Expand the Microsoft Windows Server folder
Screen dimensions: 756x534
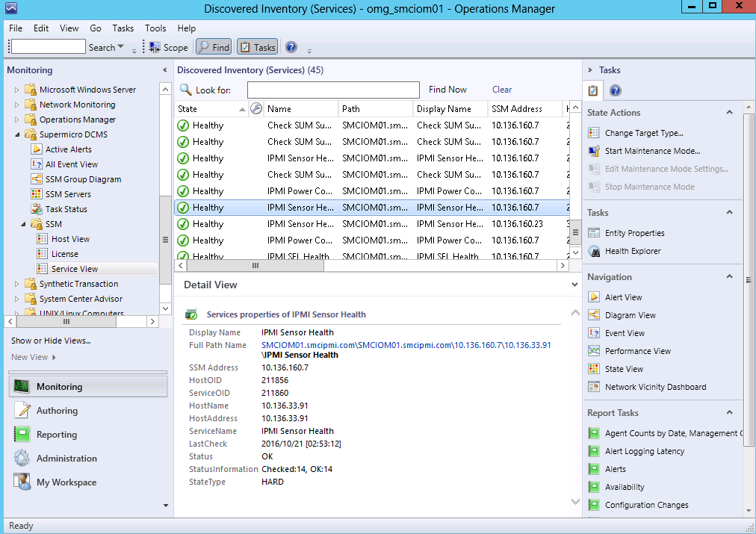coord(17,90)
